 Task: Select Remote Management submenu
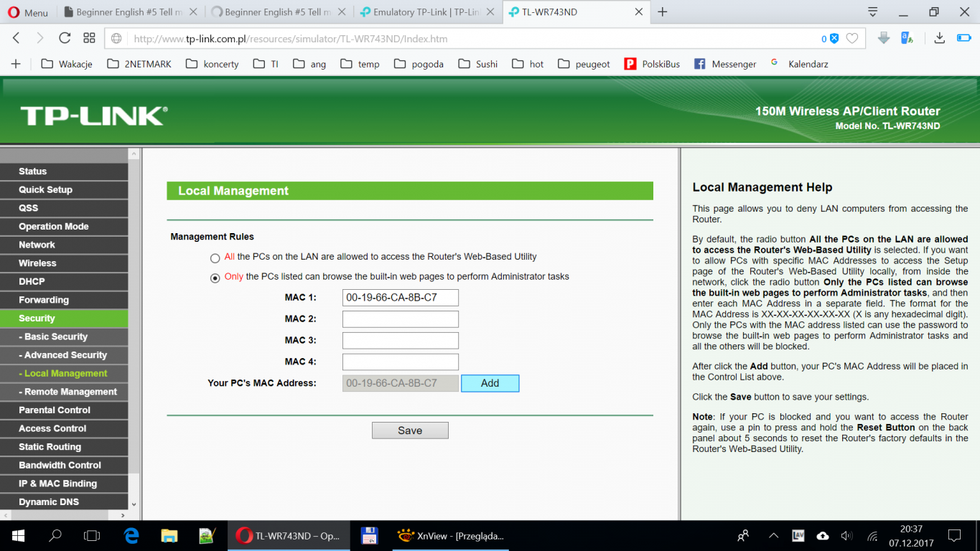point(64,392)
